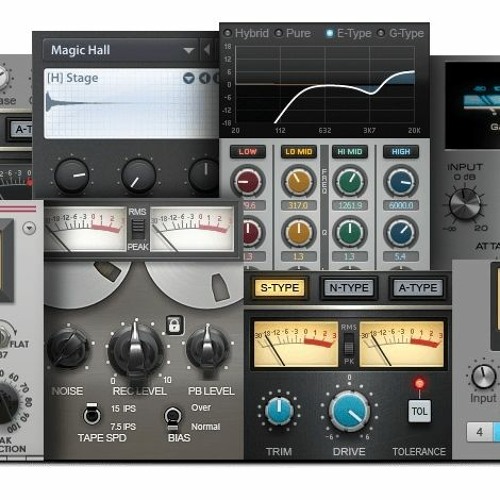
Task: Click the second reverb knob under the waveform
Action: click(x=138, y=176)
